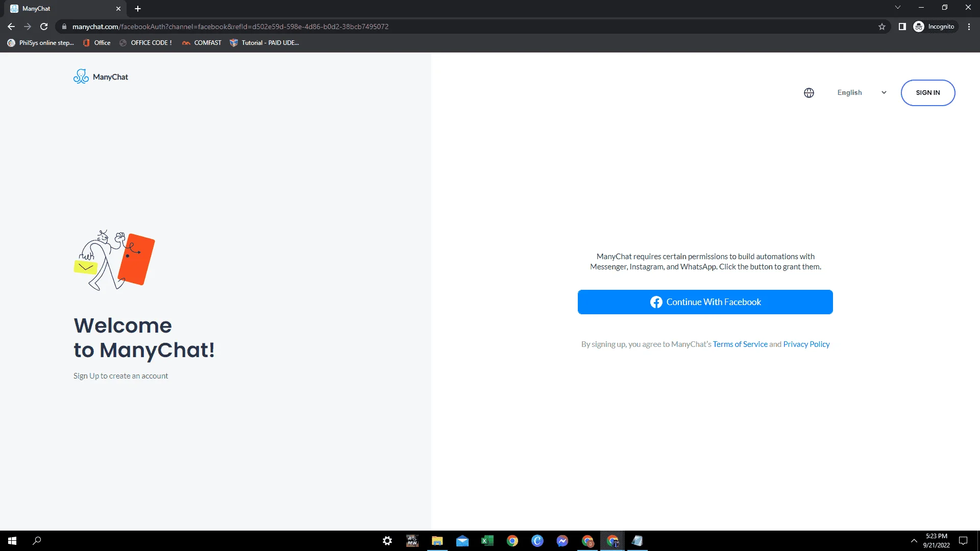Open the notification center icon
The image size is (980, 551).
point(963,541)
